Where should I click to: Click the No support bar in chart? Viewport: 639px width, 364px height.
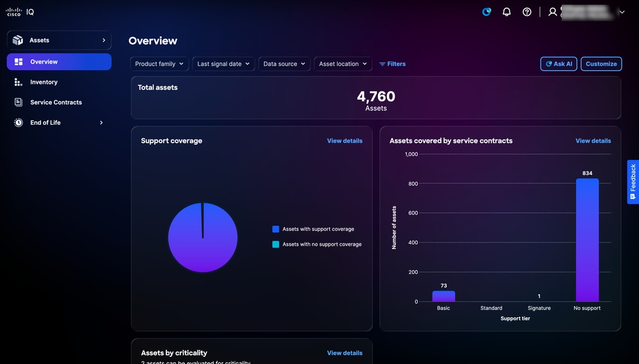click(x=587, y=240)
